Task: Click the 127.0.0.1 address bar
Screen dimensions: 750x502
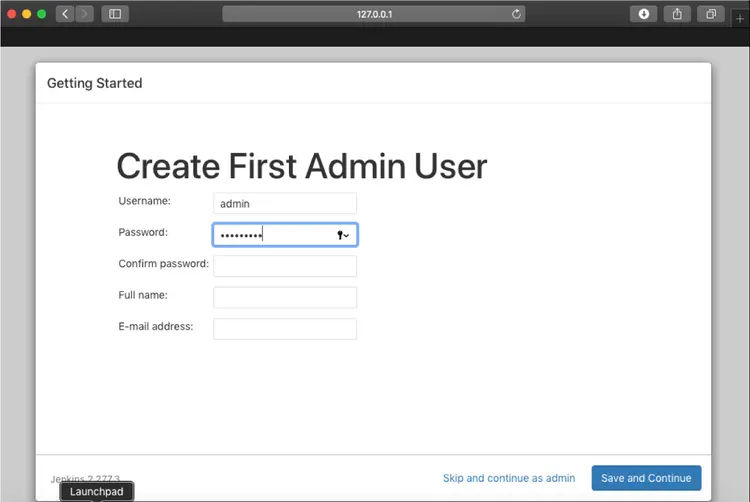Action: click(374, 14)
